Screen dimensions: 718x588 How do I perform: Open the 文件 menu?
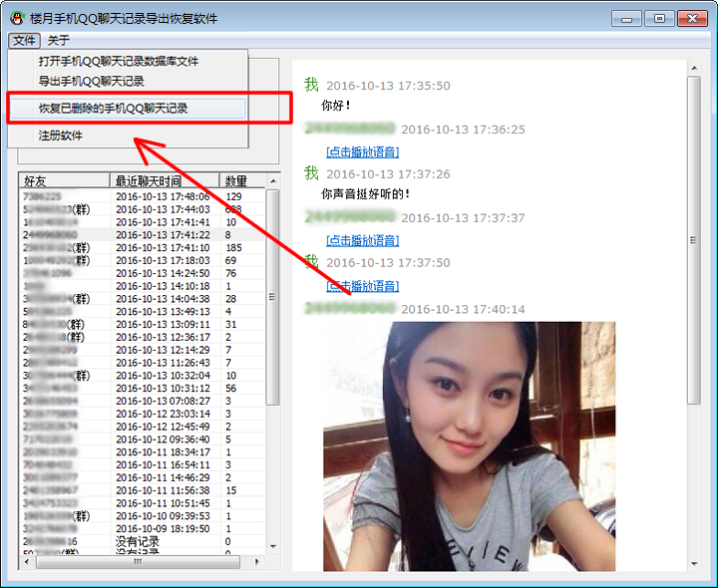[24, 40]
